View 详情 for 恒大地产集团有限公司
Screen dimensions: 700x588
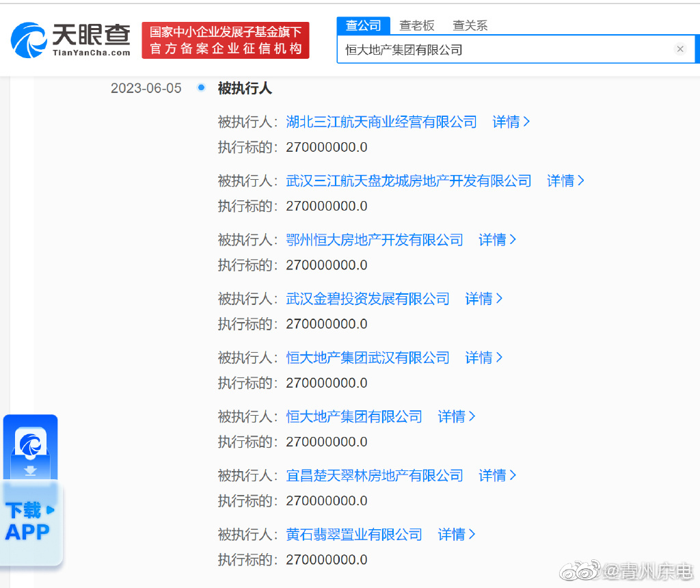456,416
